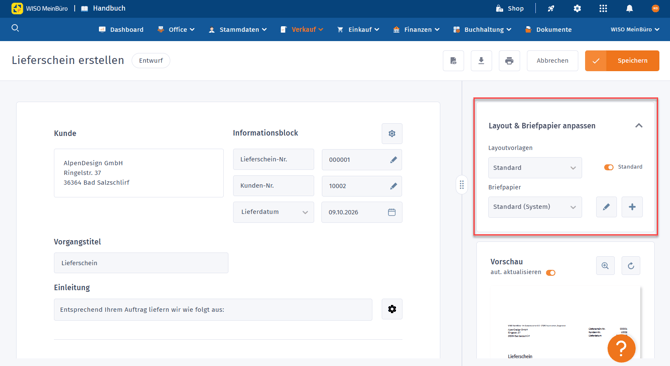670x366 pixels.
Task: Toggle the Standard layout switch
Action: (x=608, y=167)
